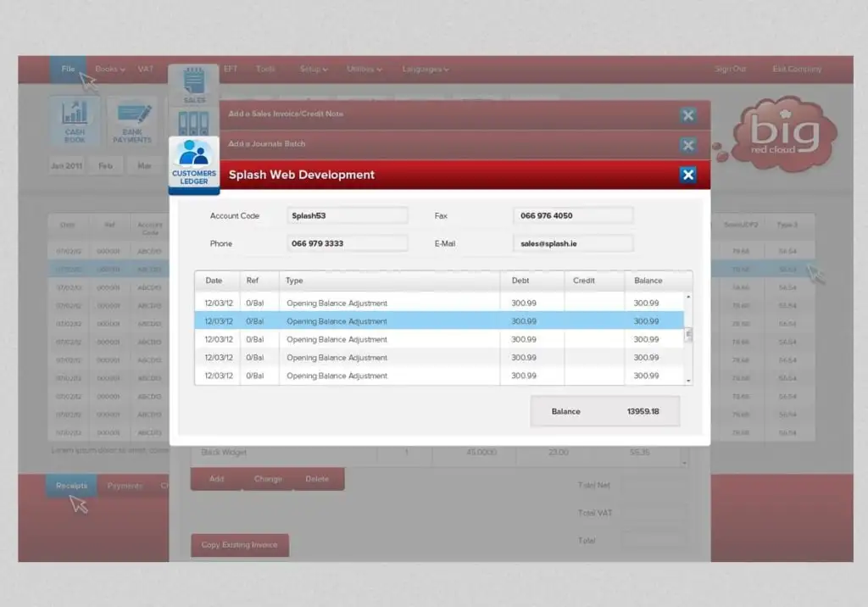Click the Splash Web Development title
Image resolution: width=868 pixels, height=607 pixels.
coord(302,175)
